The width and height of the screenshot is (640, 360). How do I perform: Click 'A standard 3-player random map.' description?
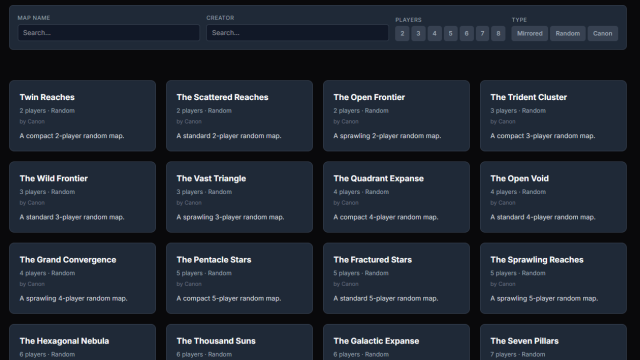point(72,217)
